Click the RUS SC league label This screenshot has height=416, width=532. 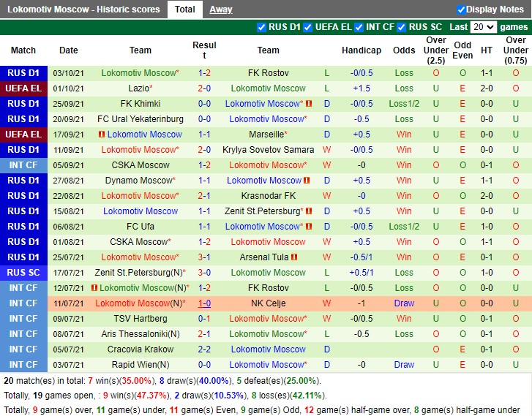(x=23, y=273)
